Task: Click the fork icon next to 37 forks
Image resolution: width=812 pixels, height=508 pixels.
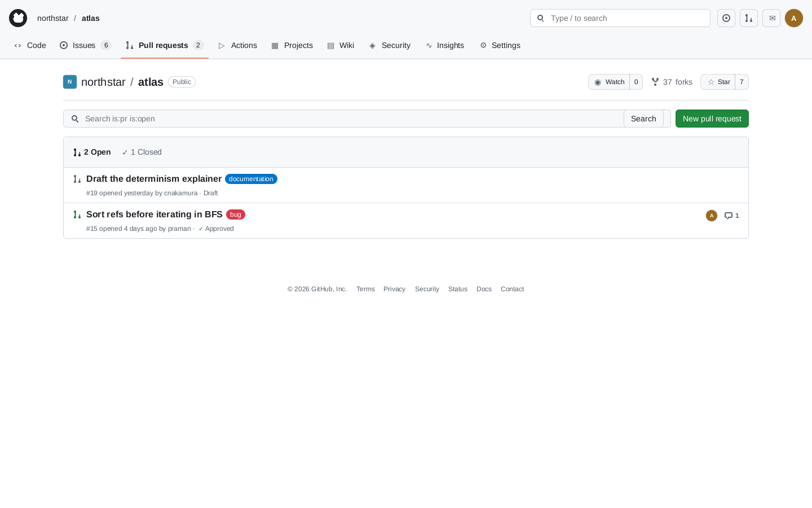Action: [x=655, y=82]
